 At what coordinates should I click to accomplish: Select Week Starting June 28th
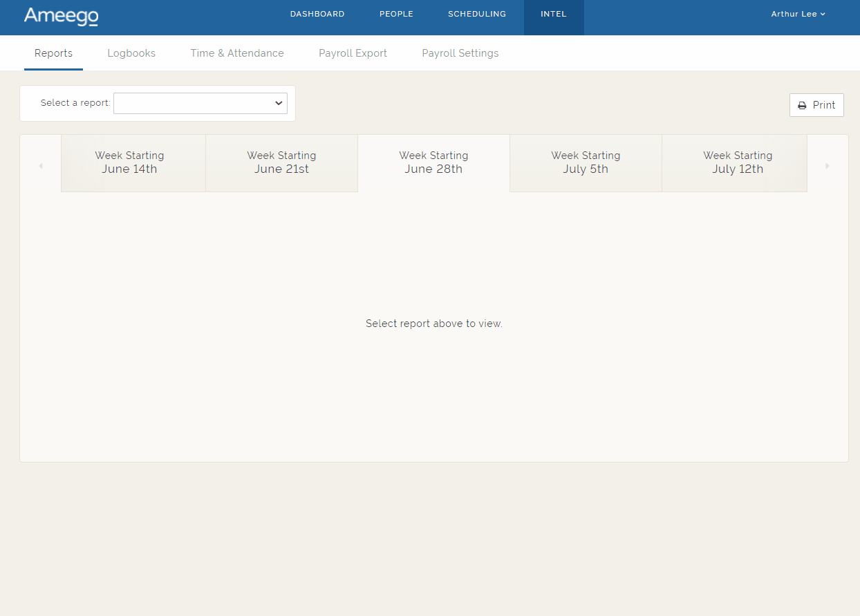pos(433,162)
